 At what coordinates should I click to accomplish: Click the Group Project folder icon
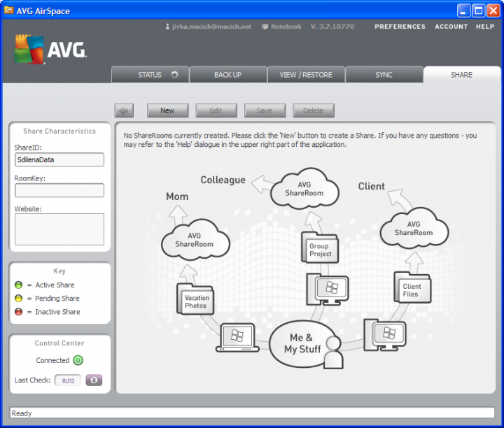click(320, 248)
